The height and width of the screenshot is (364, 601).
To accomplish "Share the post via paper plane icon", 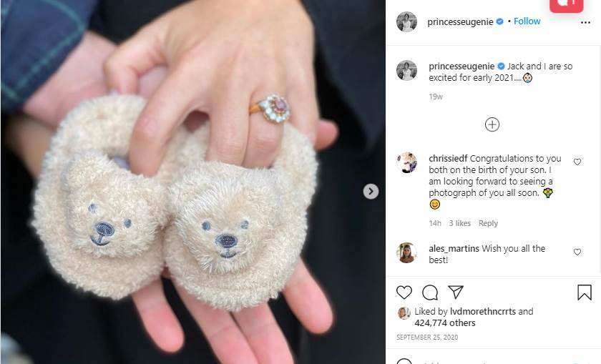I will tap(456, 292).
